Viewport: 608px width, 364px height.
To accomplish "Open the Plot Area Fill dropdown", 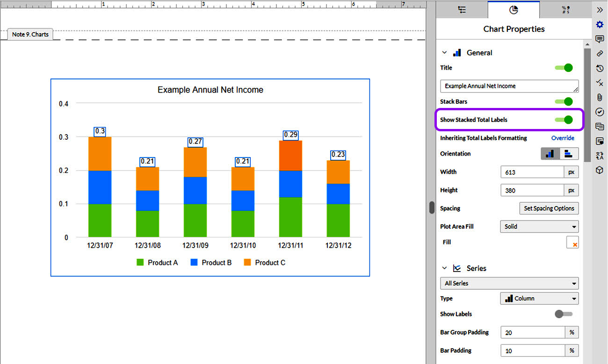I will [539, 227].
